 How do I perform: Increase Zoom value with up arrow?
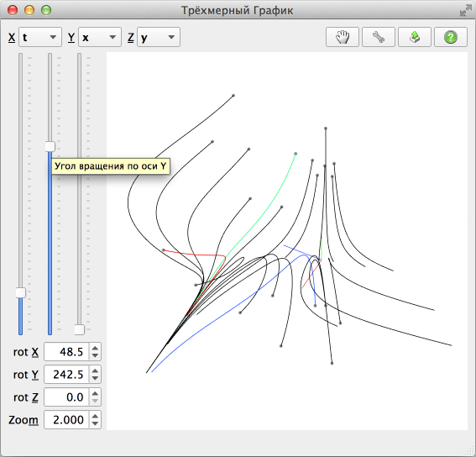[x=95, y=417]
